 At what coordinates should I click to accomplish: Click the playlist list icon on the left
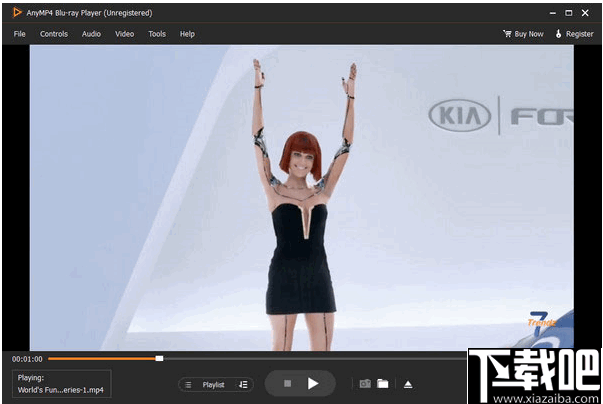[188, 384]
